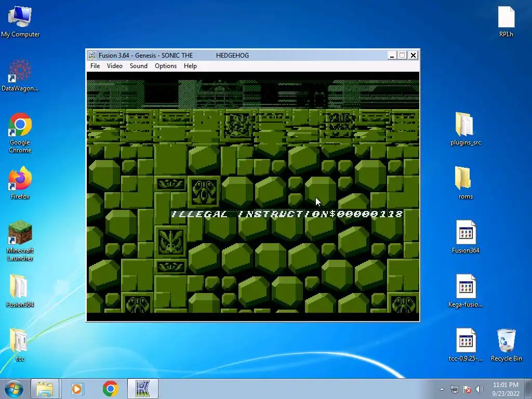532x399 pixels.
Task: Click the network status tray icon
Action: (x=454, y=389)
